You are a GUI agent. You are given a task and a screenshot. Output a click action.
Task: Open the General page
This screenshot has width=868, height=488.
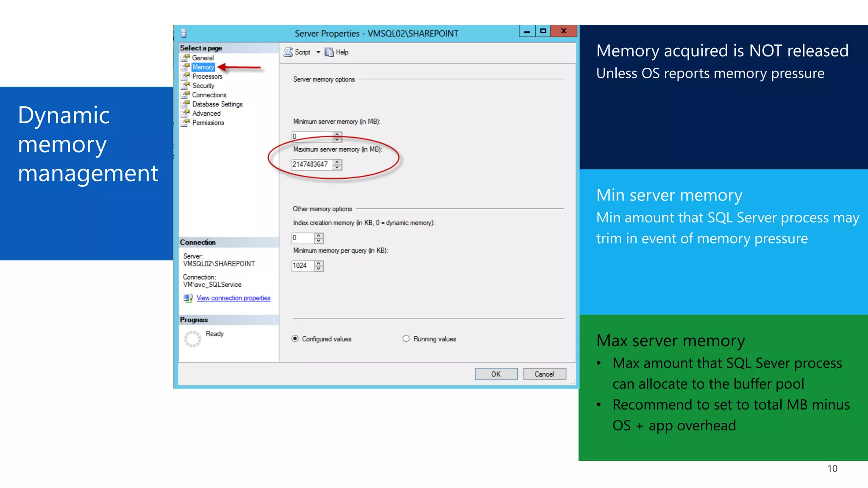(203, 58)
